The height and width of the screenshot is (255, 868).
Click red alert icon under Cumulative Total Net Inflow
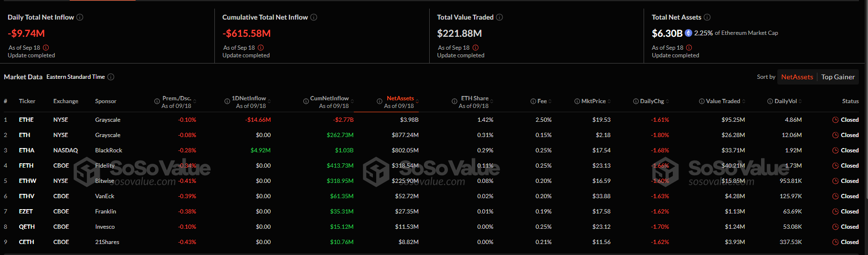pyautogui.click(x=261, y=48)
